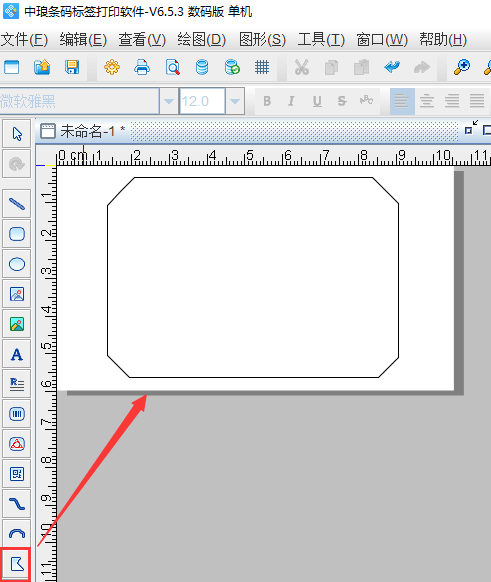This screenshot has height=582, width=491.
Task: Open print preview from toolbar
Action: tap(173, 68)
